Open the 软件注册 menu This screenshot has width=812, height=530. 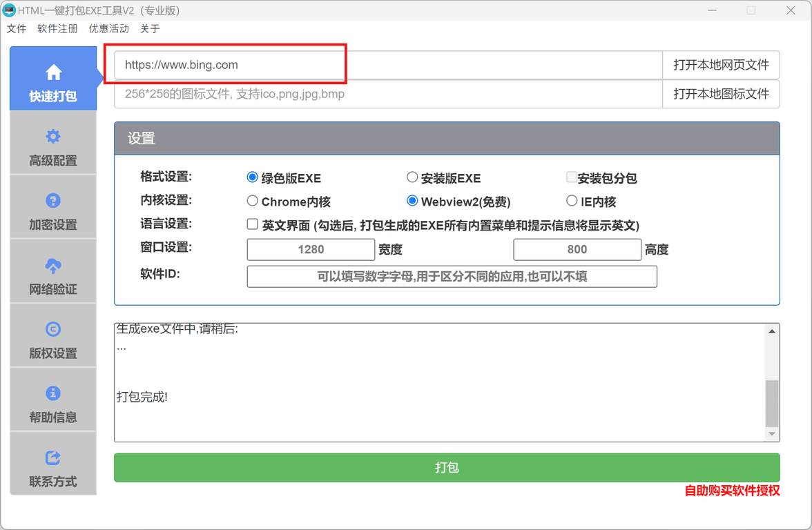[x=57, y=29]
